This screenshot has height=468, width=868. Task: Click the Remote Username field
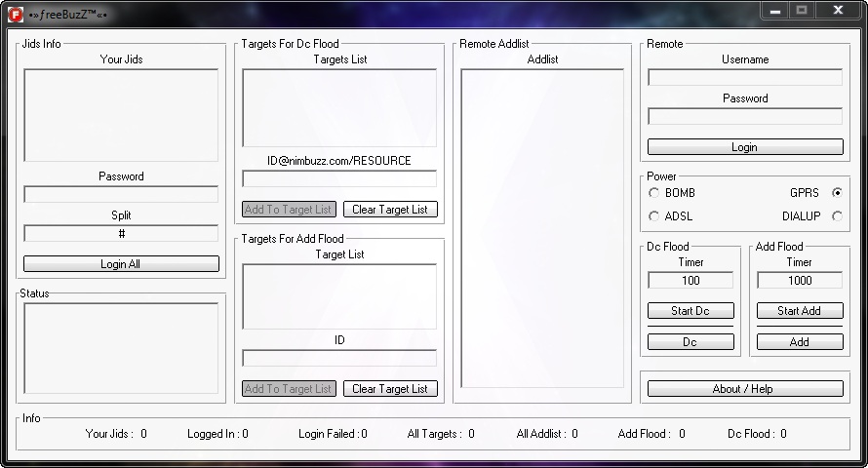pos(745,77)
